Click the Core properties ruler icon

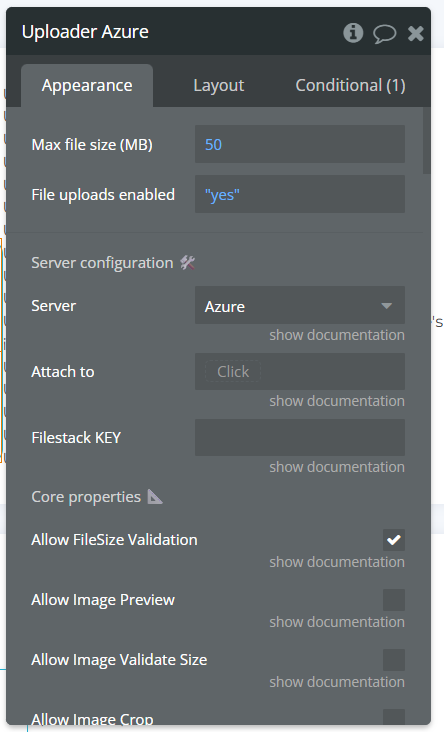(x=155, y=497)
